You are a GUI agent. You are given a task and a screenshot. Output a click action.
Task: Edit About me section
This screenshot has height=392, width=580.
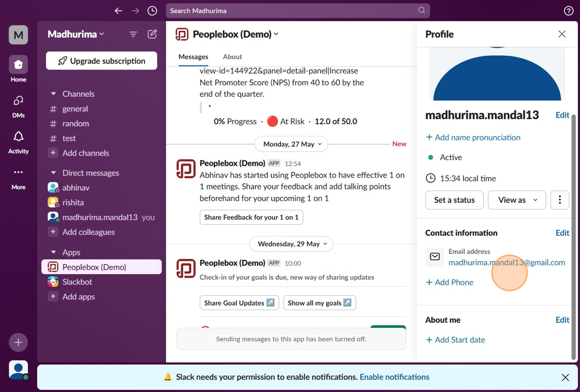point(562,320)
